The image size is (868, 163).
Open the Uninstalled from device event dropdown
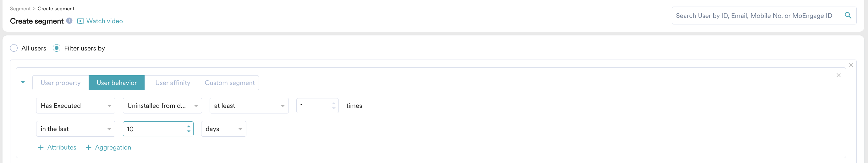tap(162, 106)
